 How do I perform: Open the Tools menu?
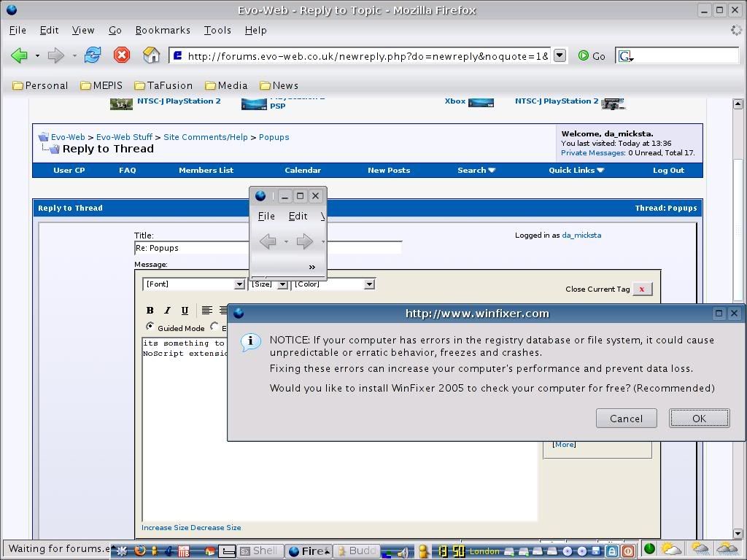(x=217, y=31)
